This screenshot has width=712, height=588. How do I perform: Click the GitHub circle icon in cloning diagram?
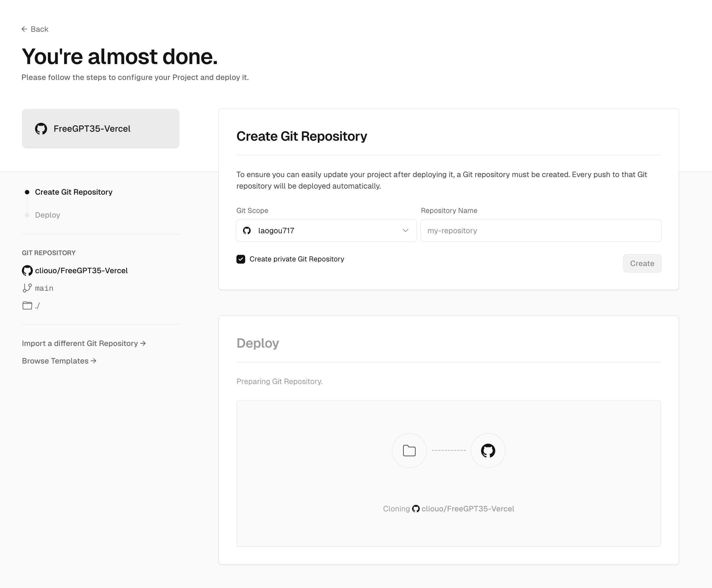[x=488, y=451]
